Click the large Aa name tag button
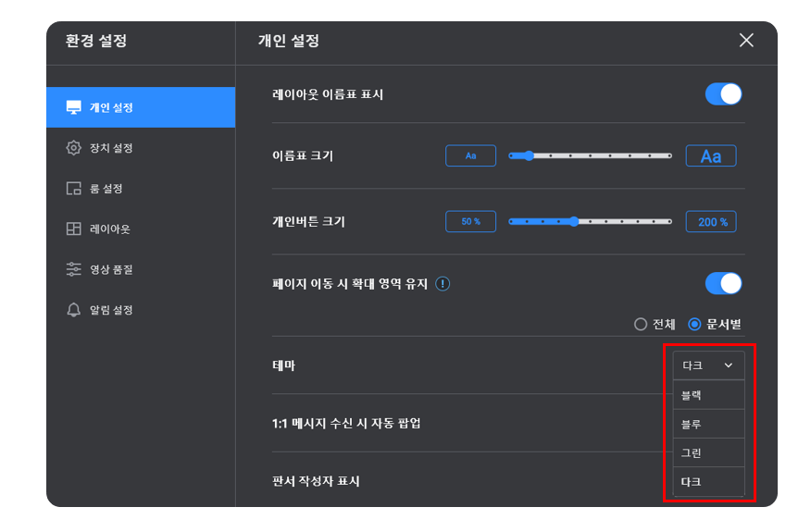The width and height of the screenshot is (811, 532). 711,155
